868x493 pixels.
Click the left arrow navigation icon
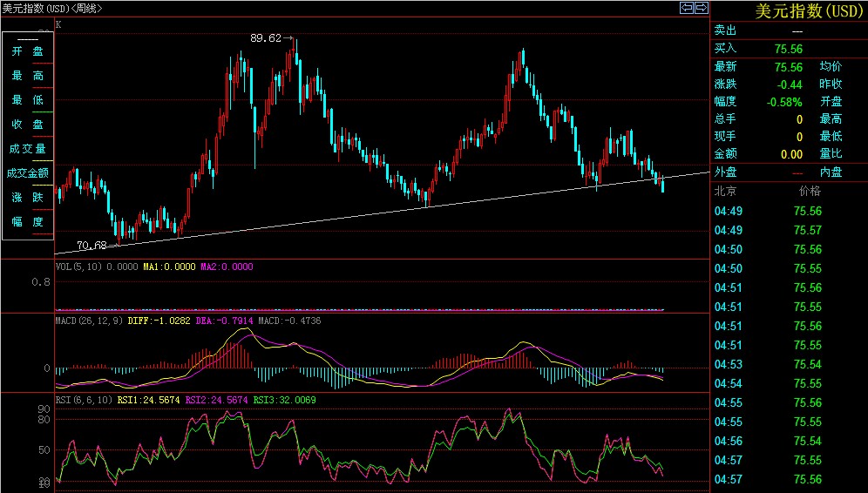pyautogui.click(x=687, y=8)
